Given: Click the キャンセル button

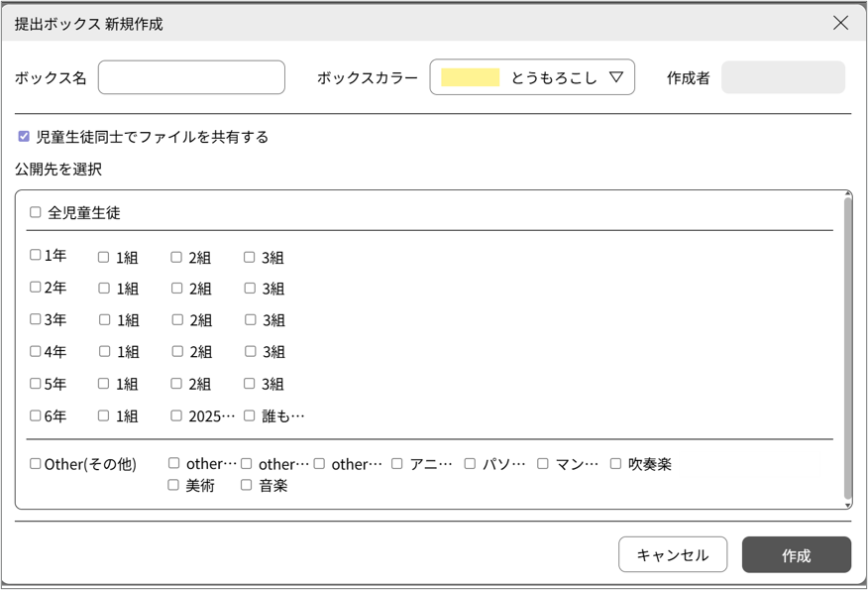Looking at the screenshot, I should click(673, 555).
